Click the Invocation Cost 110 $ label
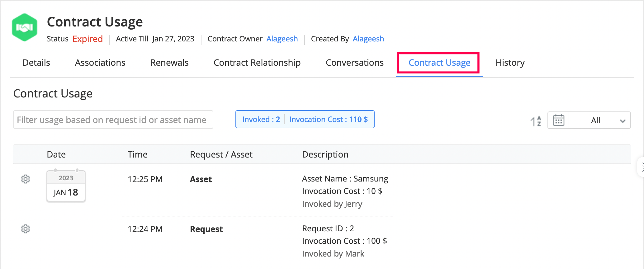Viewport: 644px width, 269px height. pyautogui.click(x=328, y=120)
